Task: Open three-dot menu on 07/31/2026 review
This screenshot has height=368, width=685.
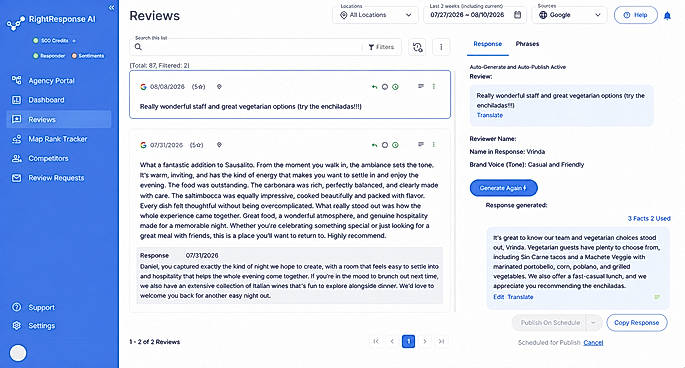Action: click(x=434, y=144)
